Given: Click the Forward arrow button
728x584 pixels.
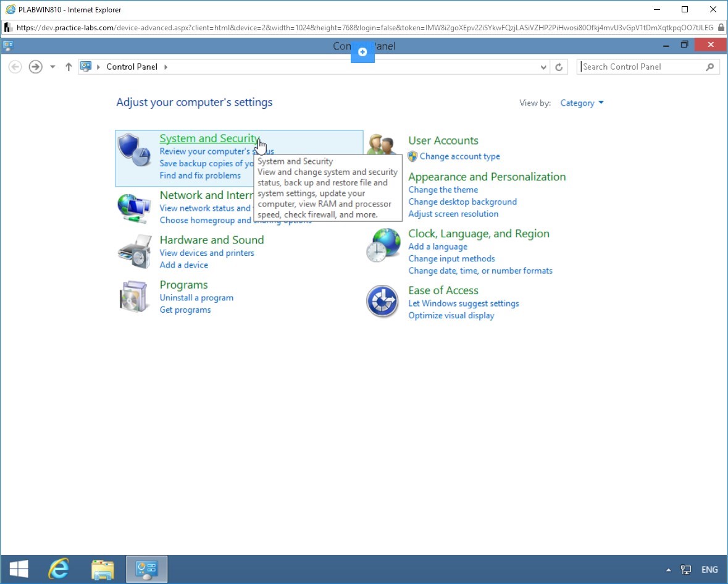Looking at the screenshot, I should click(x=36, y=67).
